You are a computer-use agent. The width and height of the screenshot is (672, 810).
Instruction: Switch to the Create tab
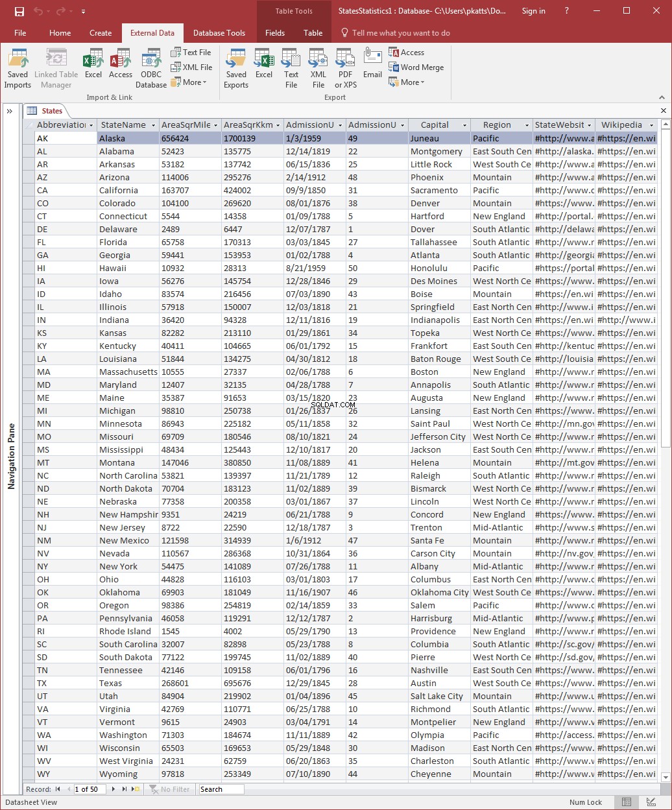coord(101,33)
